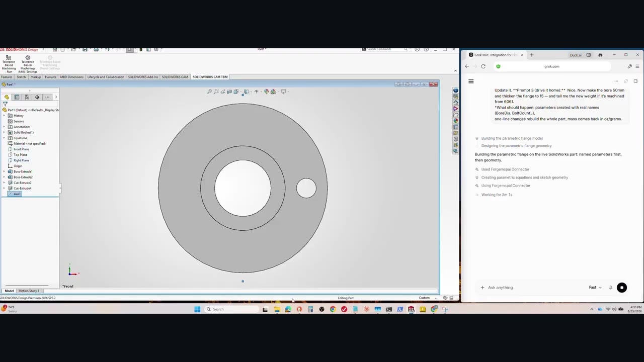Click the Windows Start button
644x362 pixels.
pos(197,309)
